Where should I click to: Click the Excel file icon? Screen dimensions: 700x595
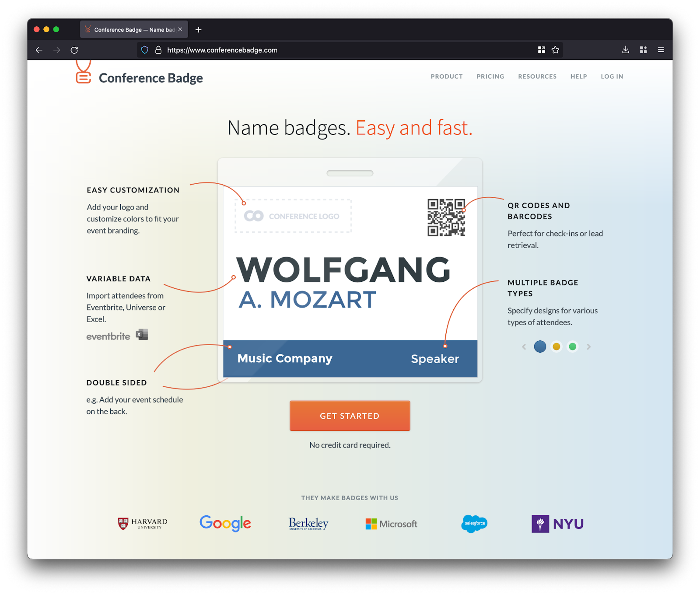click(142, 335)
